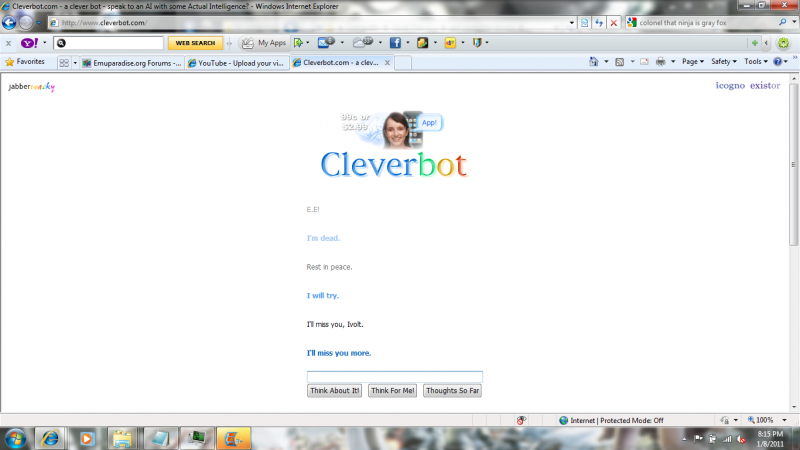Open the Home icon in command bar
Screen dimensions: 800x450
pos(593,62)
